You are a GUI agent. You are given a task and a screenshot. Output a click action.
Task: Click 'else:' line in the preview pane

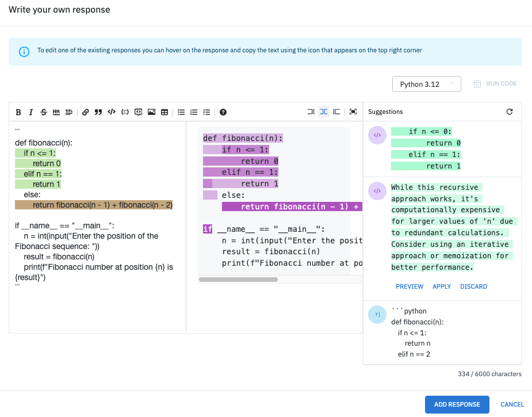(x=233, y=195)
